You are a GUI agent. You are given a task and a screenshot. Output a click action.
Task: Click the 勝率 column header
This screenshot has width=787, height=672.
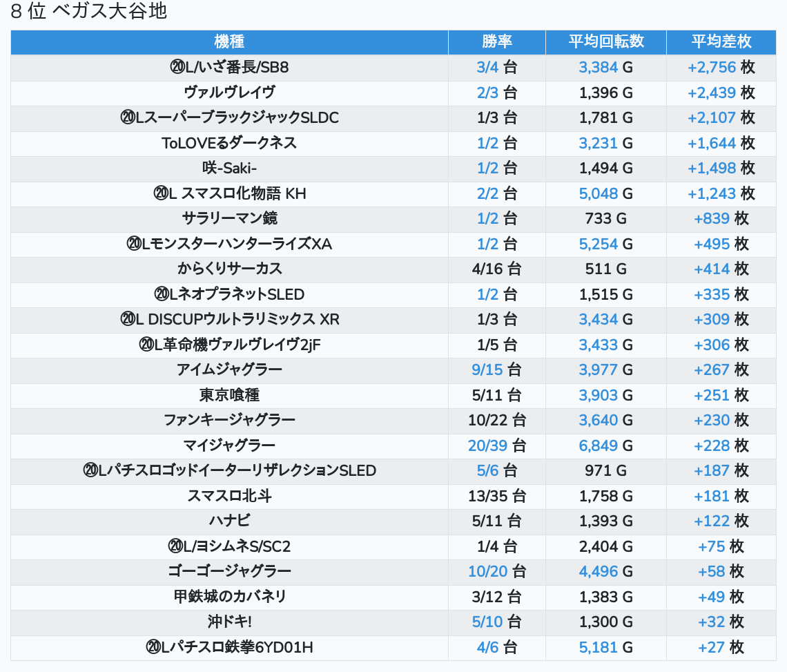point(496,41)
